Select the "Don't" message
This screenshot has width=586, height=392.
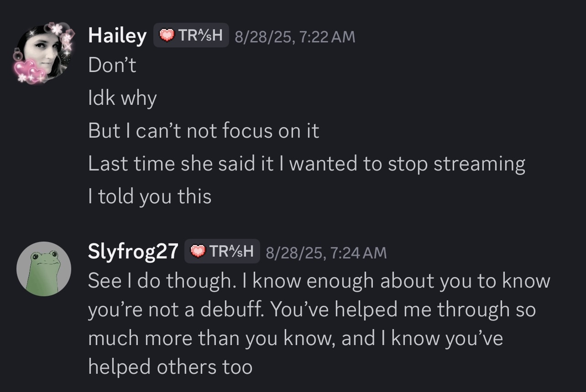pyautogui.click(x=112, y=66)
